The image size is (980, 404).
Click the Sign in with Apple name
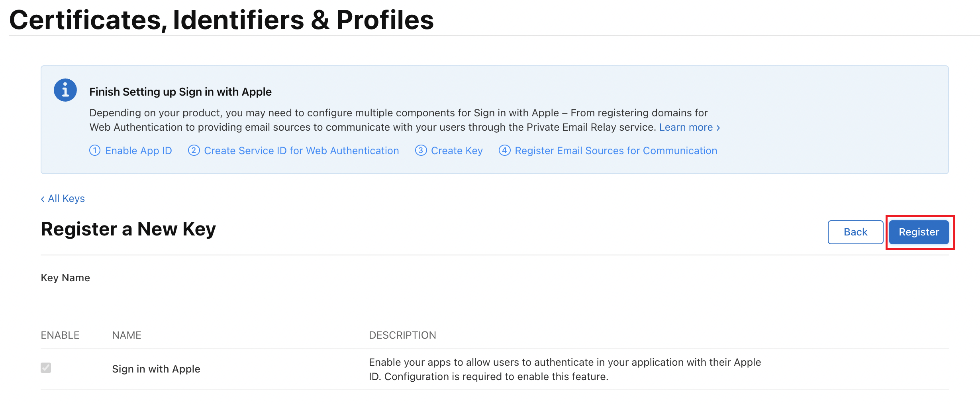(156, 369)
